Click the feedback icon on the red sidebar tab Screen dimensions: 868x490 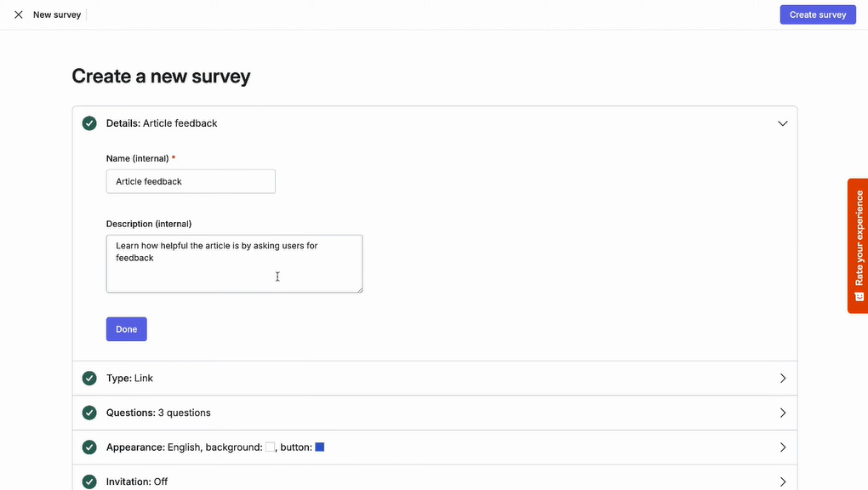tap(858, 296)
